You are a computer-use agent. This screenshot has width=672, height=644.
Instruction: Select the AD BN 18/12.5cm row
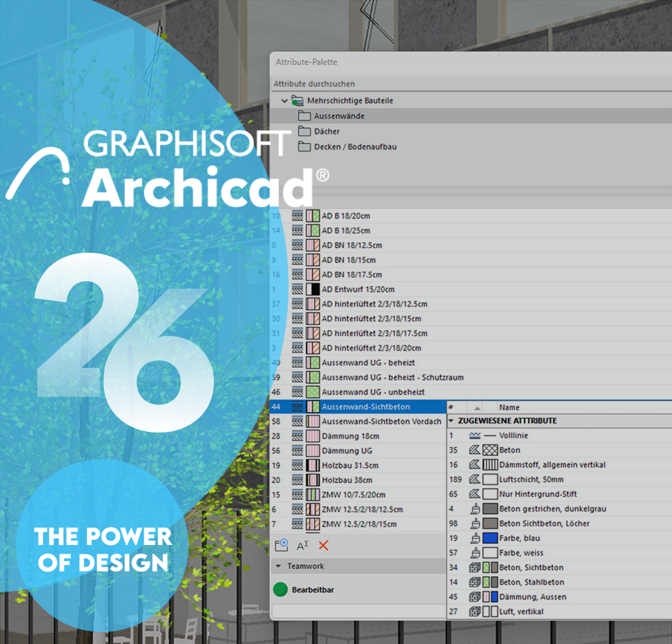point(471,246)
